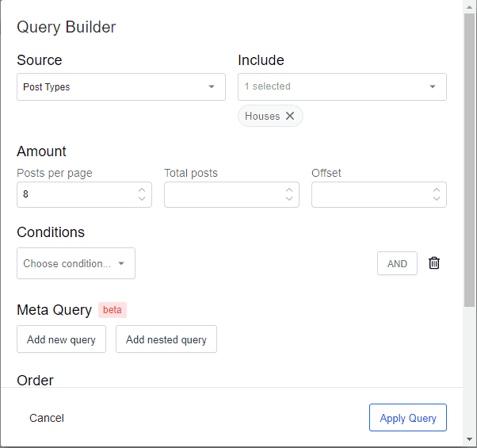477x448 pixels.
Task: Expand the Include selection dropdown
Action: point(342,87)
